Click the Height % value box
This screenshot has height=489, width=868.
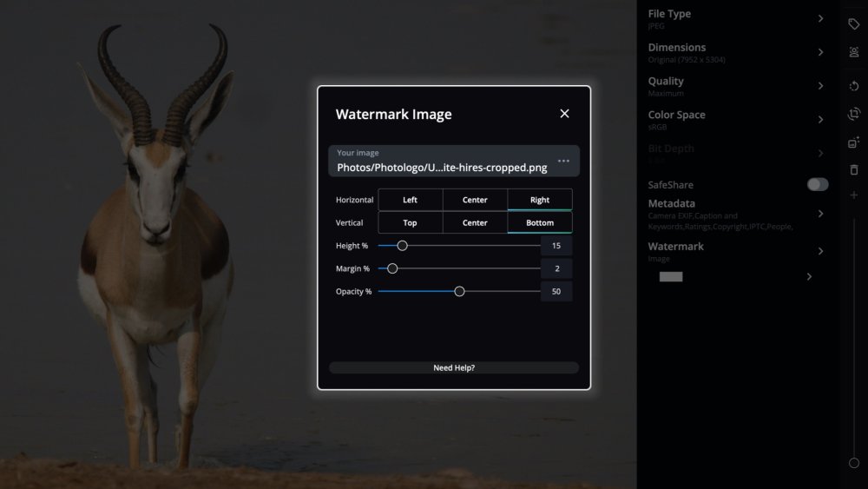point(556,245)
